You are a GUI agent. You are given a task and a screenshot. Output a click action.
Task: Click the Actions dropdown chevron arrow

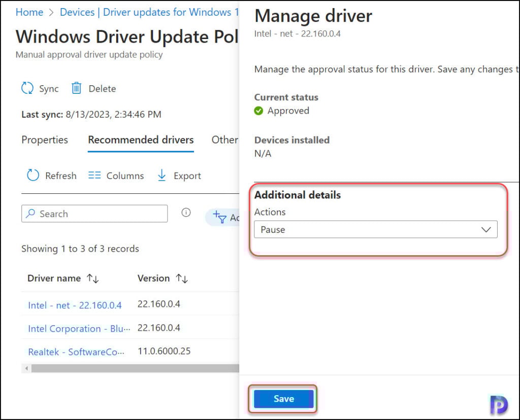tap(486, 230)
